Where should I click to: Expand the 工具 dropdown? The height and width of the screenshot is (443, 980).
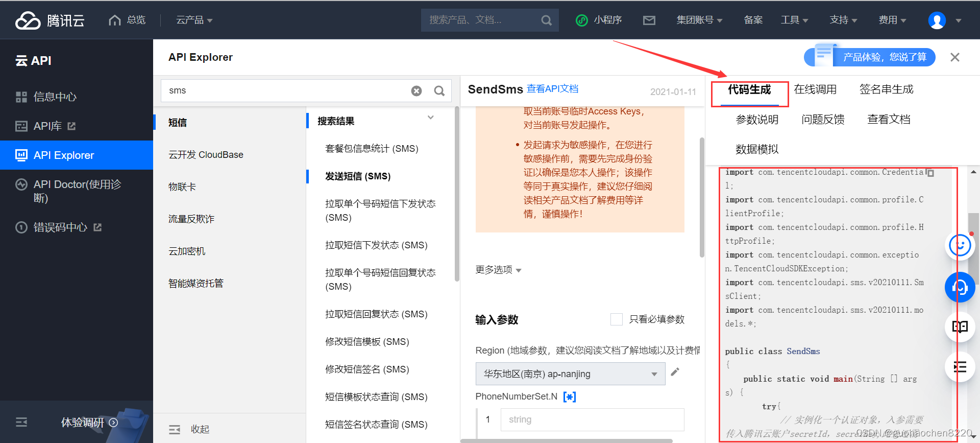pos(795,20)
